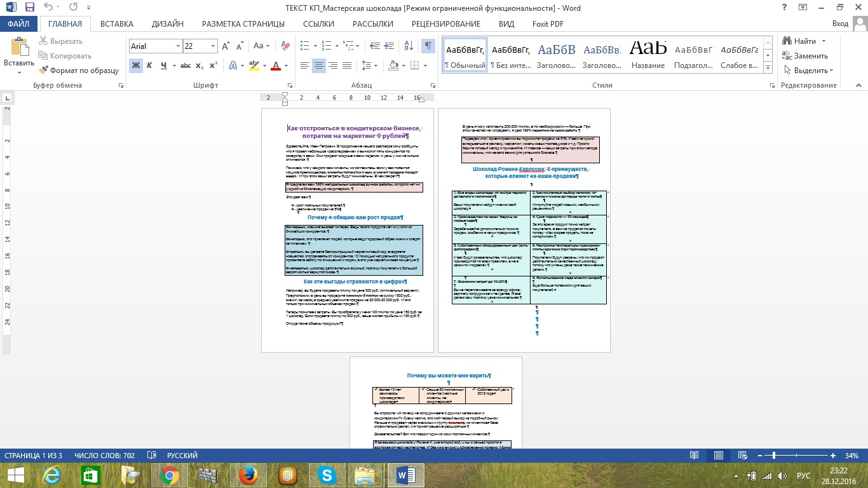
Task: Open the Буфер обмена clipboard pane launcher
Action: click(121, 85)
